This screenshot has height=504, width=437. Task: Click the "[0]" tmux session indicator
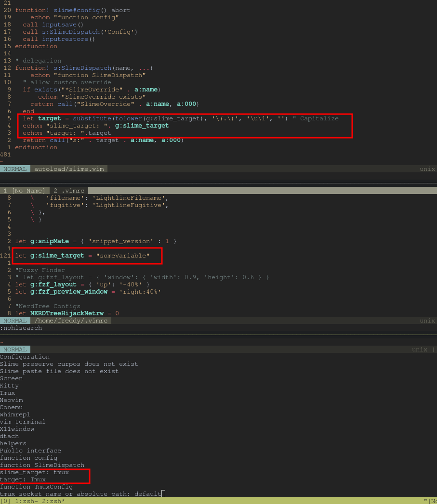(6, 501)
